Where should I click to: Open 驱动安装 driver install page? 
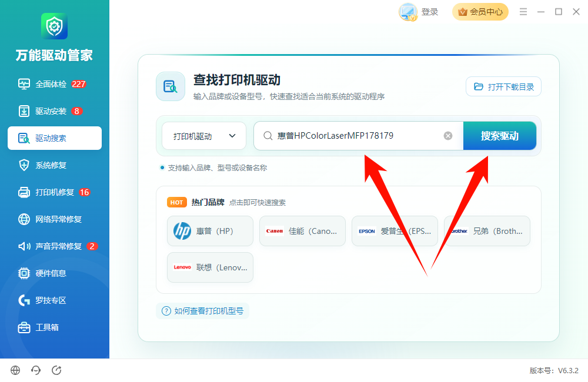click(54, 111)
